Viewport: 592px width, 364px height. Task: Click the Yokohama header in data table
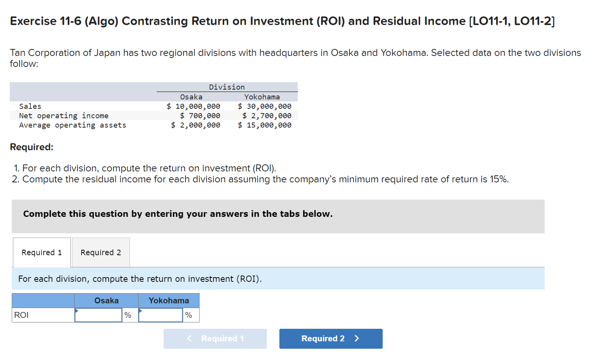262,97
